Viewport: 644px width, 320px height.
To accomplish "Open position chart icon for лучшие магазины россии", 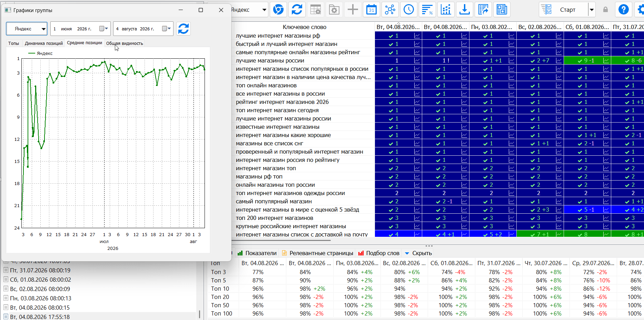I will [417, 60].
